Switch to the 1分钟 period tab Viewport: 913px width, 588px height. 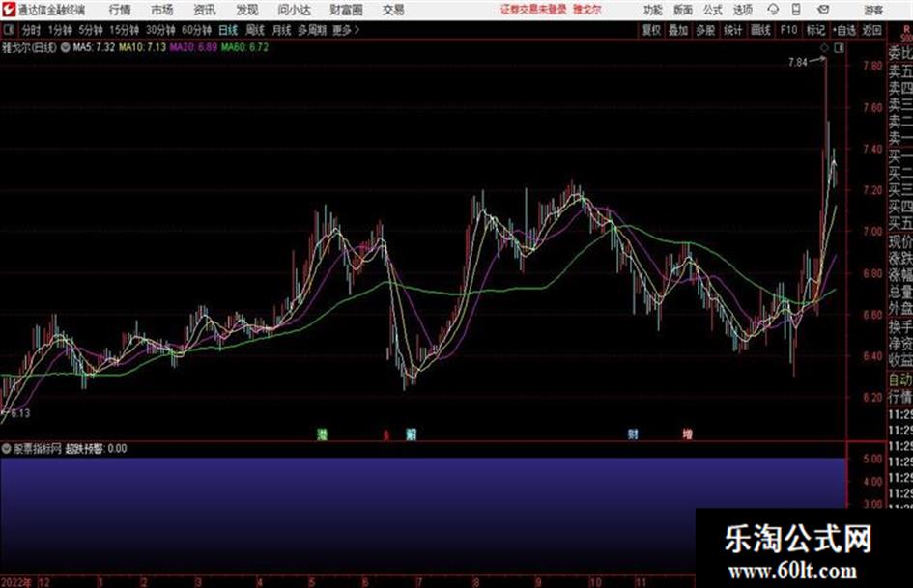point(59,30)
